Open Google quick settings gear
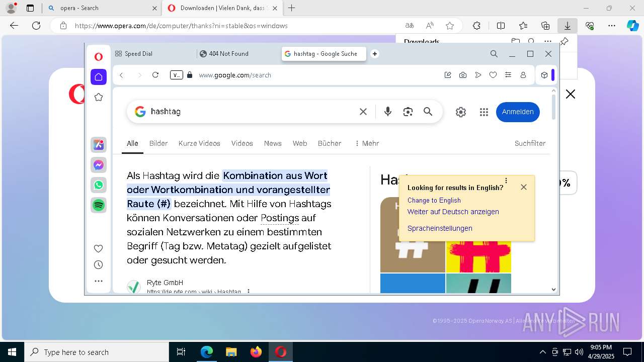The width and height of the screenshot is (644, 362). (x=461, y=112)
